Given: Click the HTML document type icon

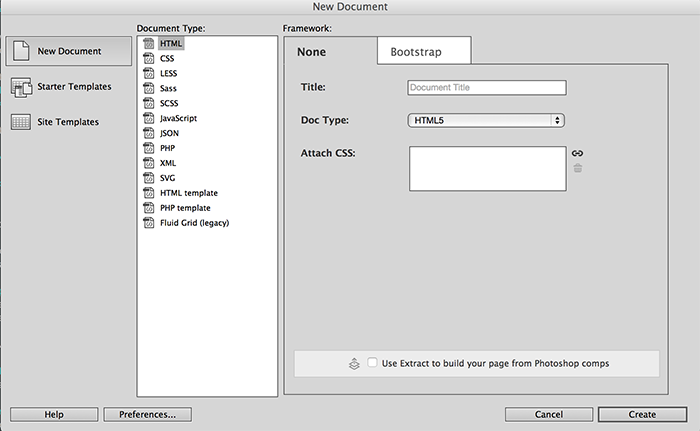Looking at the screenshot, I should [x=149, y=44].
